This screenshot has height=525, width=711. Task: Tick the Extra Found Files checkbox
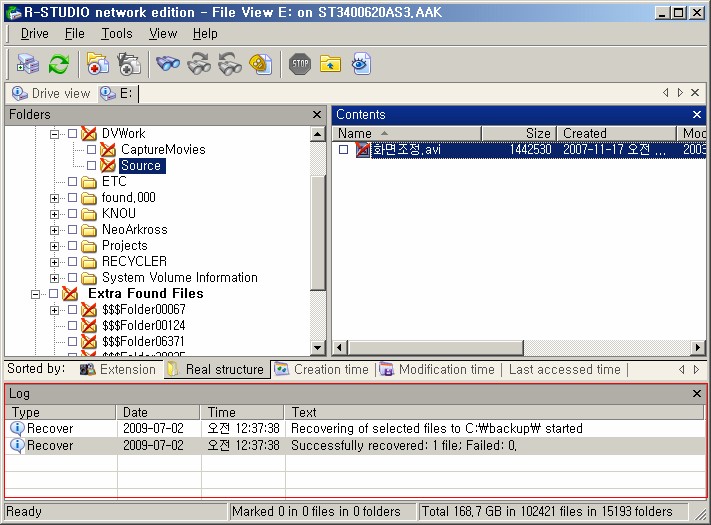pyautogui.click(x=53, y=293)
